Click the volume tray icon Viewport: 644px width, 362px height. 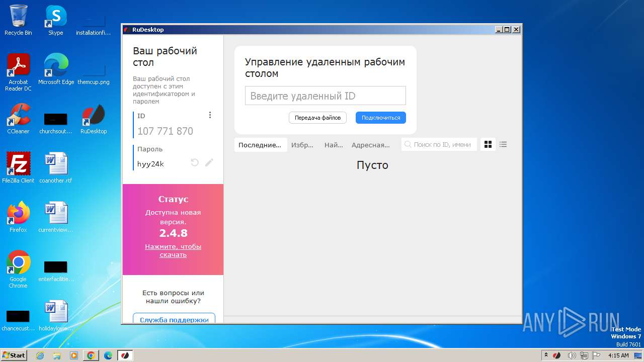[x=572, y=355]
